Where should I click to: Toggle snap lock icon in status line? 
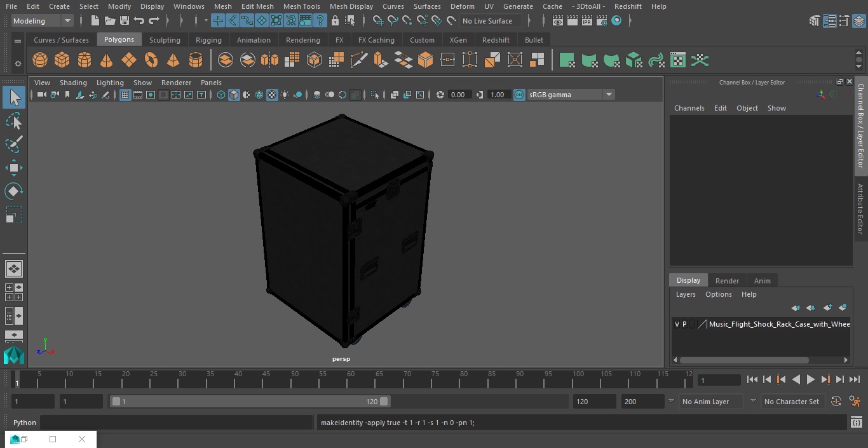pos(335,21)
